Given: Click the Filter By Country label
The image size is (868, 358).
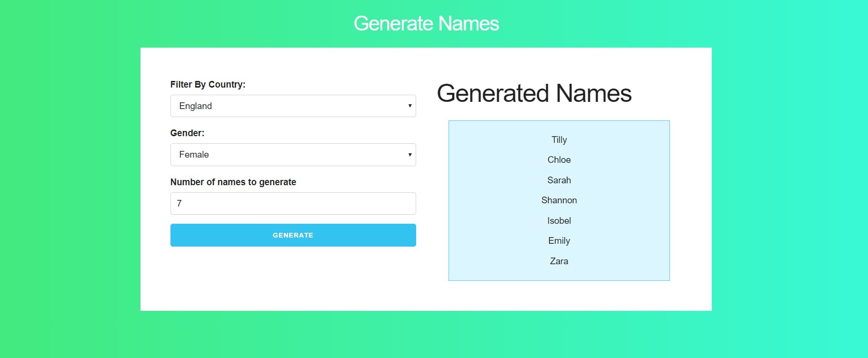Looking at the screenshot, I should pos(208,84).
